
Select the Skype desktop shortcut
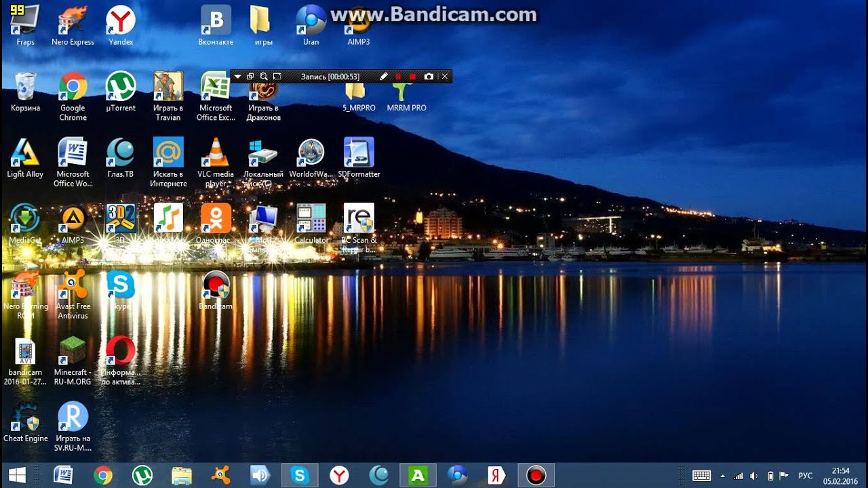pyautogui.click(x=121, y=291)
